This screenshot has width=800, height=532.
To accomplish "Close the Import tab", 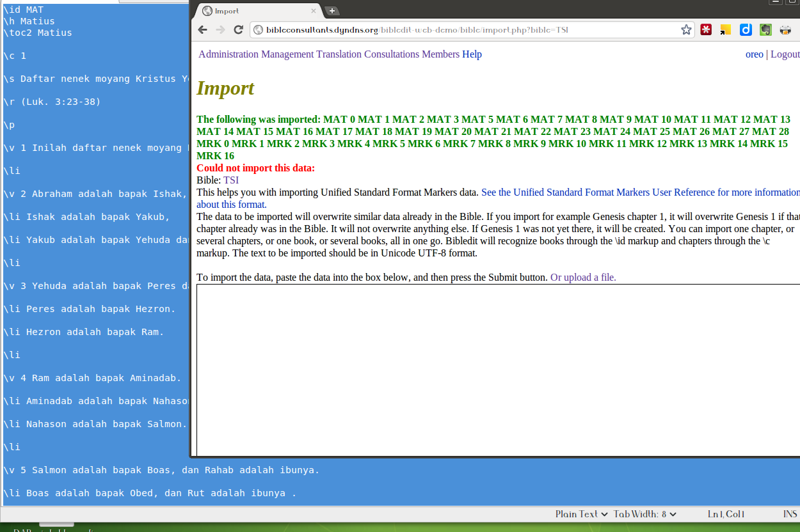I will click(x=314, y=11).
